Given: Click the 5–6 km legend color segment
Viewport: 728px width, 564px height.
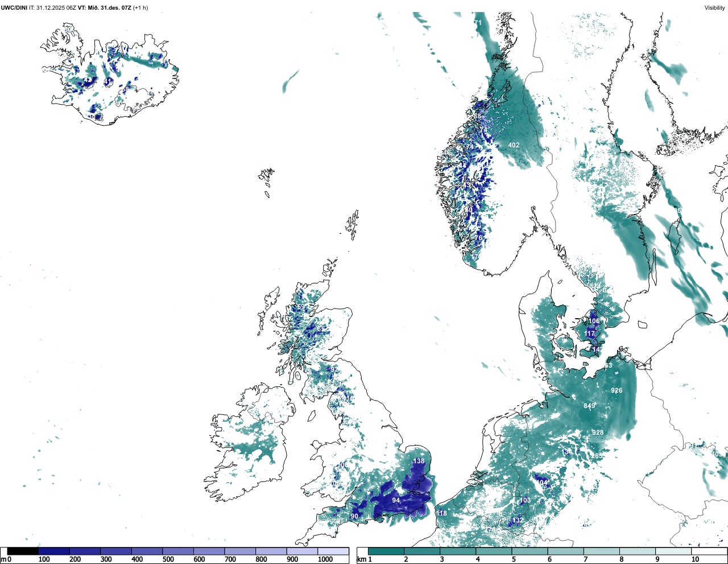Looking at the screenshot, I should pyautogui.click(x=530, y=551).
